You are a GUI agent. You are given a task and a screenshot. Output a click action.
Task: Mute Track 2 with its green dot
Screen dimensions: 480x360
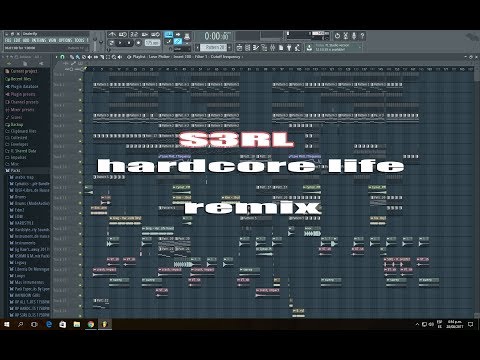point(80,90)
